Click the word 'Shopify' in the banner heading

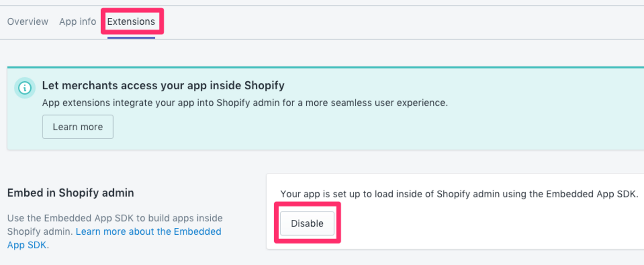click(264, 85)
